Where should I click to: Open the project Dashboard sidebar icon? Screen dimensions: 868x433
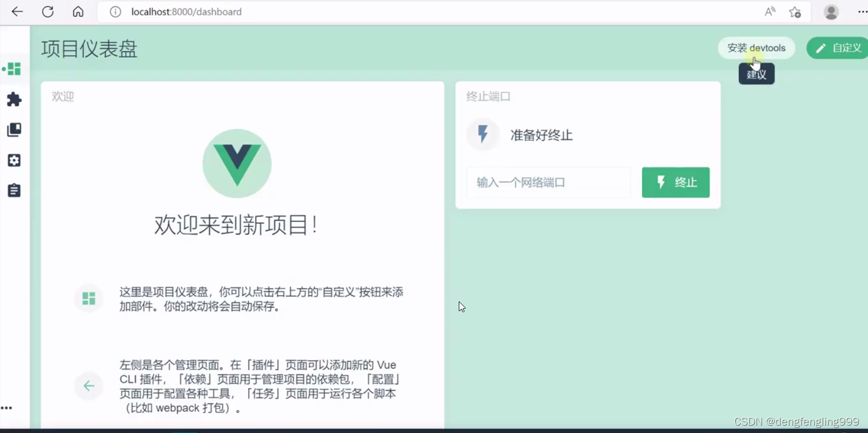pyautogui.click(x=14, y=69)
